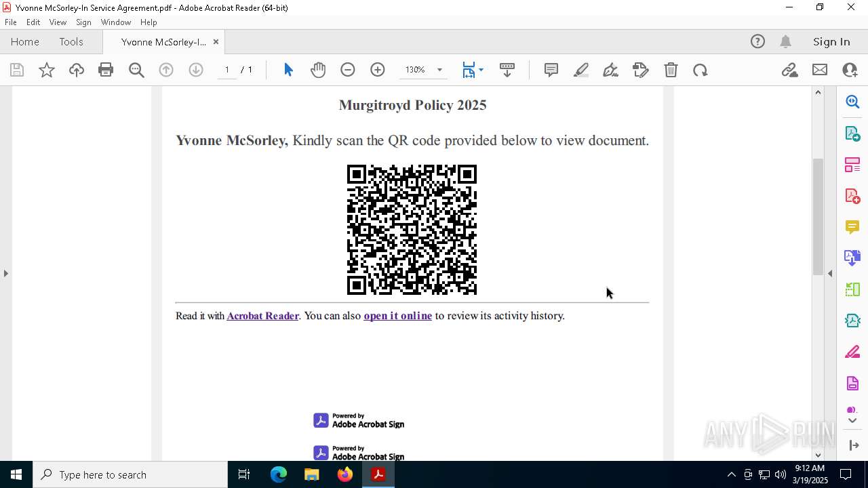Click scrollbar up arrow
The height and width of the screenshot is (488, 868).
tap(818, 92)
